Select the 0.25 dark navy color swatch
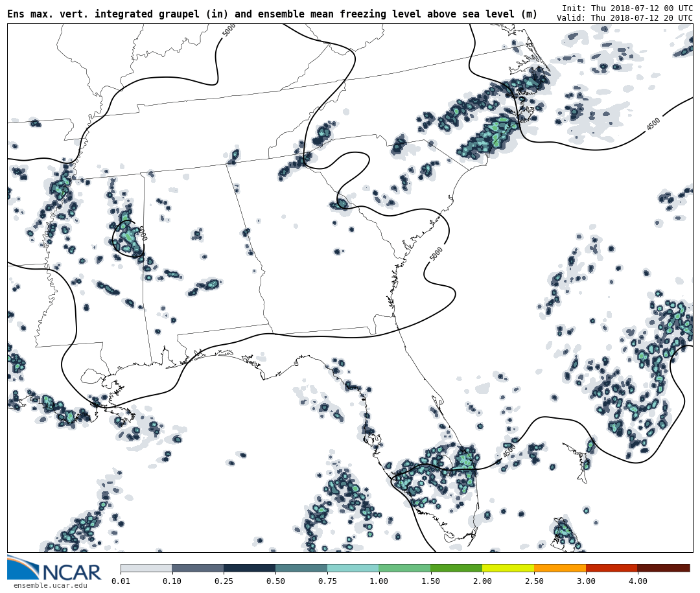700x593 pixels. click(x=250, y=568)
